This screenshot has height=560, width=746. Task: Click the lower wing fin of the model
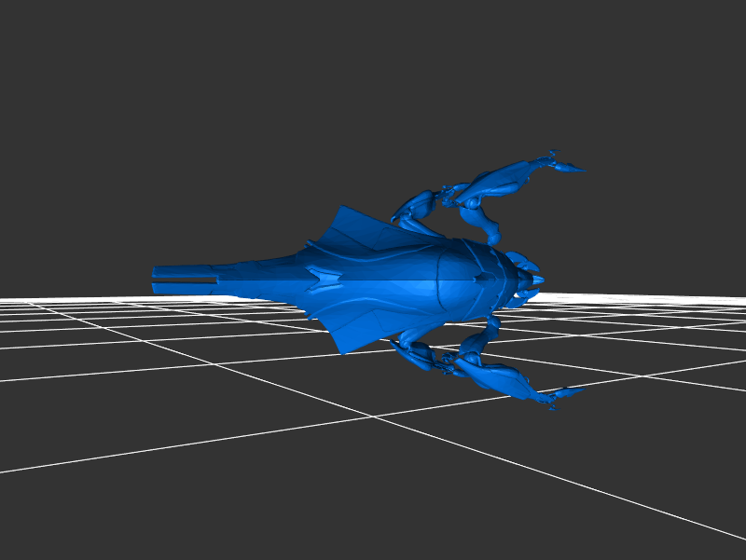359,331
